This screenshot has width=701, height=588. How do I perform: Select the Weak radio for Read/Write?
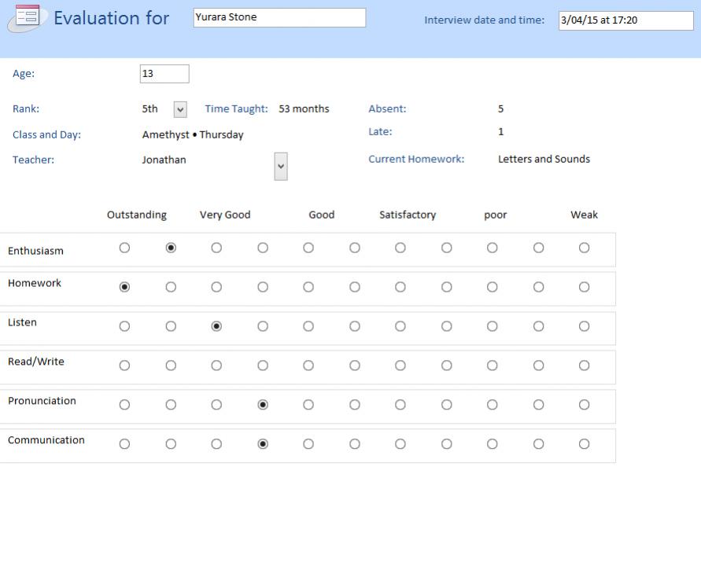584,366
